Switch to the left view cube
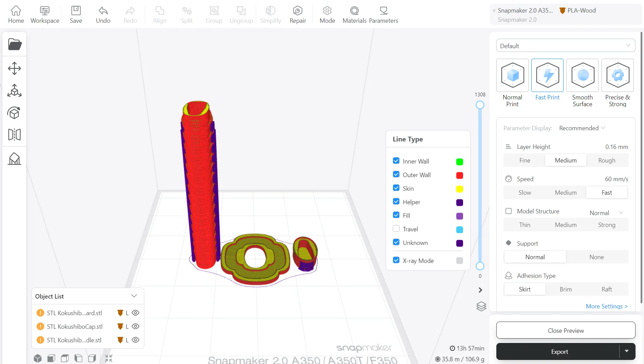 [78, 358]
